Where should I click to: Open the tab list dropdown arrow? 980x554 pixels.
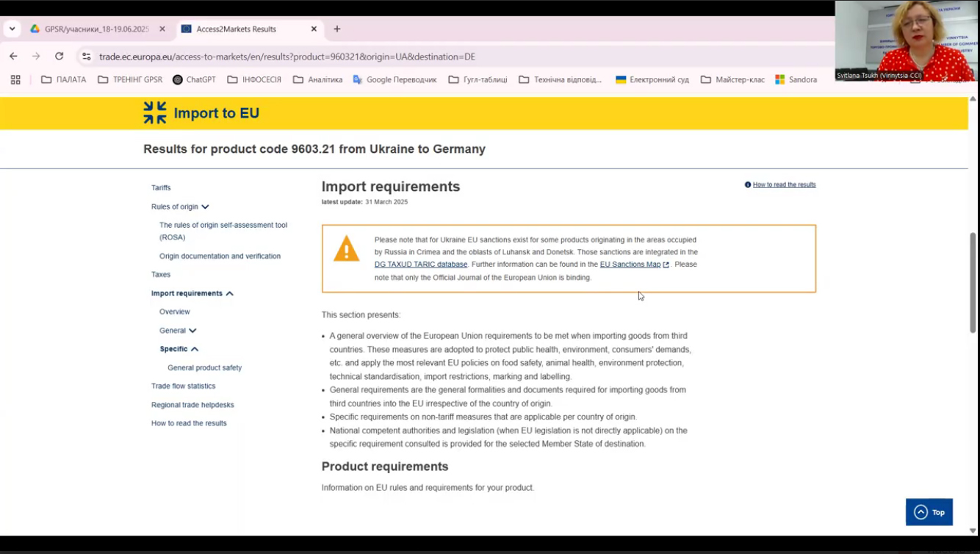coord(12,29)
